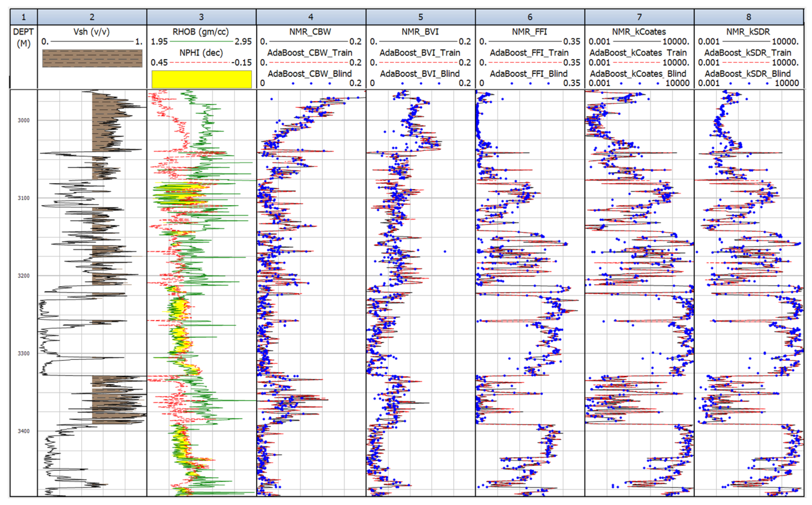Select track 3 header cell
Screen dimensions: 812x505
[201, 17]
